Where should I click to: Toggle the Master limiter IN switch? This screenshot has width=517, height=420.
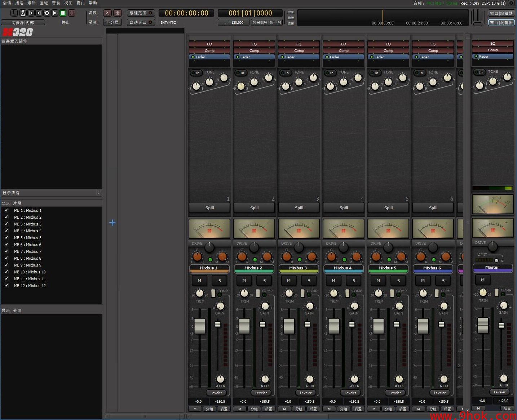tap(496, 260)
